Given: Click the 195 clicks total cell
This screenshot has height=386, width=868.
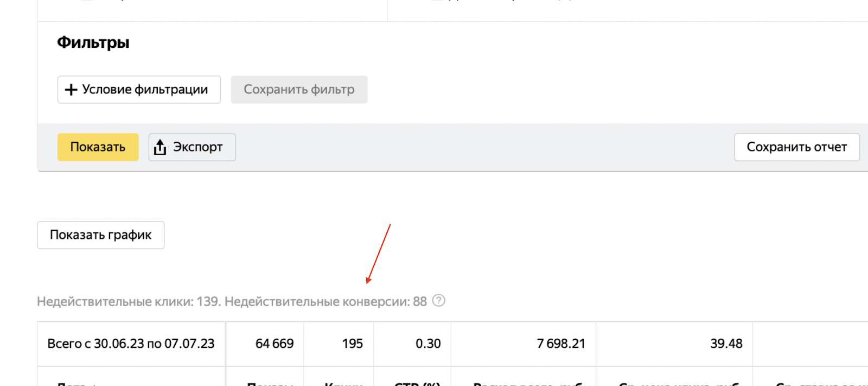Looking at the screenshot, I should [352, 344].
